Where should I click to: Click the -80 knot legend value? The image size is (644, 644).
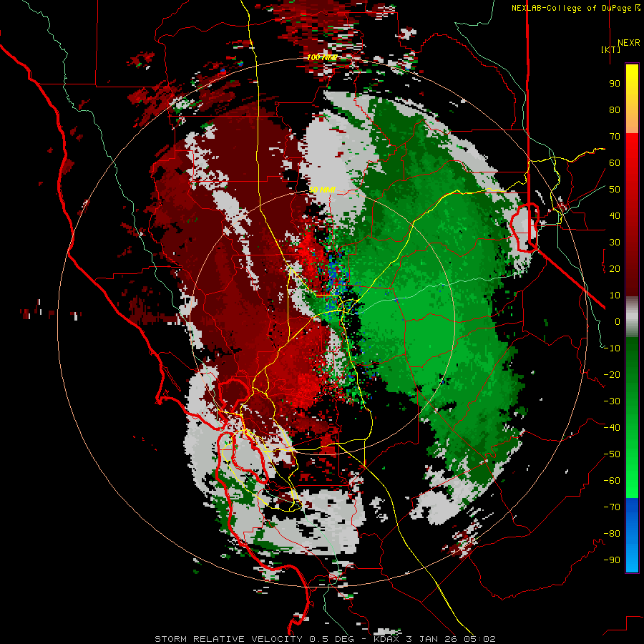tap(612, 534)
